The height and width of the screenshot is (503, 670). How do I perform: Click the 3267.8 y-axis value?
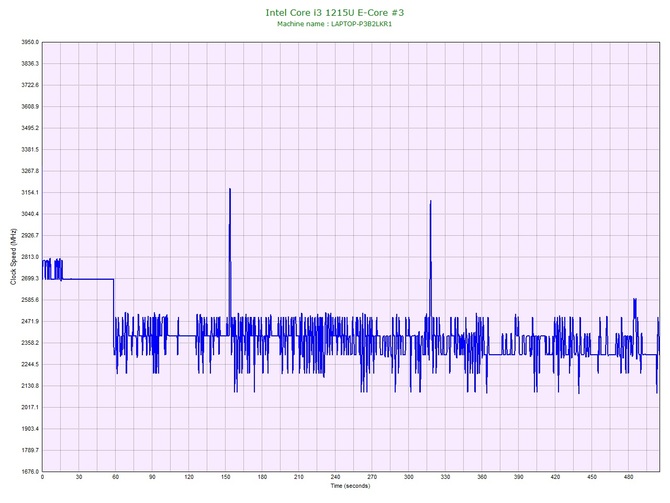(x=30, y=171)
